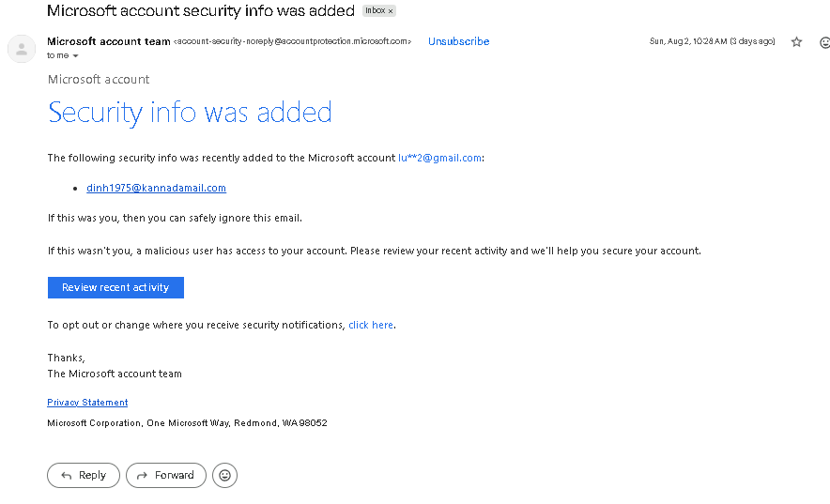Open the emoji reaction icon beside the star

tap(824, 42)
